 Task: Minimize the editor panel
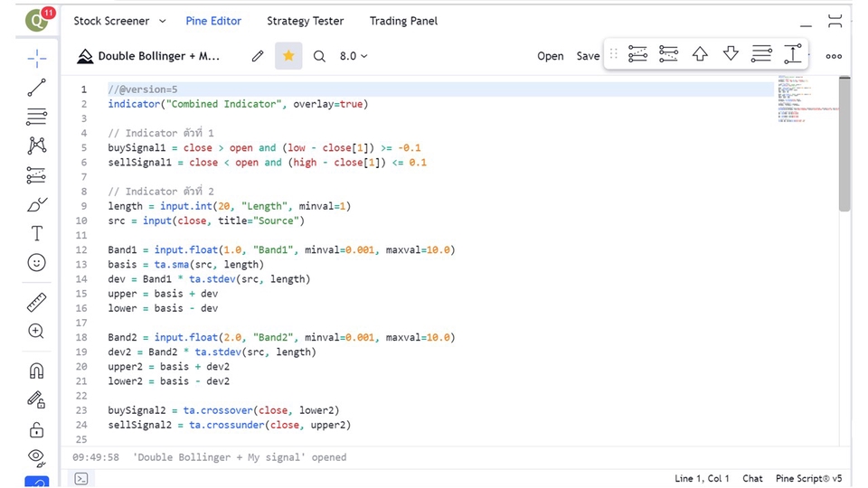coord(806,25)
